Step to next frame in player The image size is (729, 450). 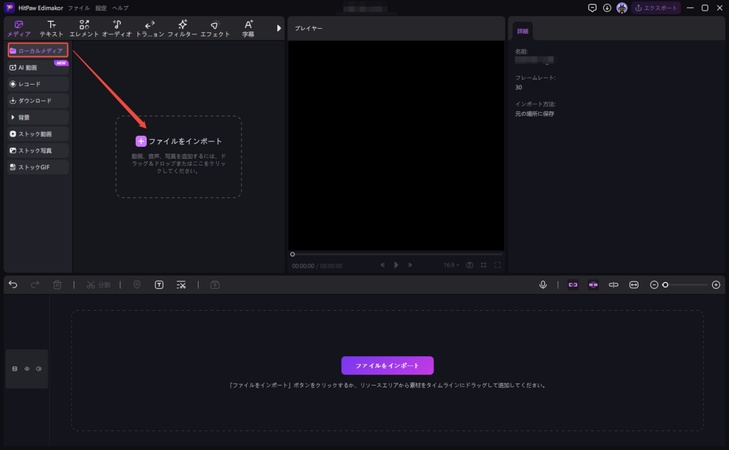410,265
